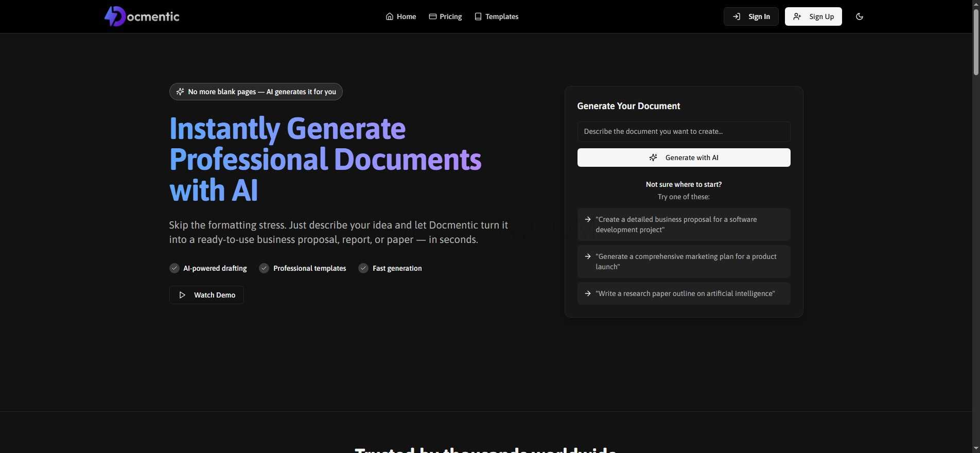The height and width of the screenshot is (453, 980).
Task: Open the Pricing page
Action: click(450, 16)
